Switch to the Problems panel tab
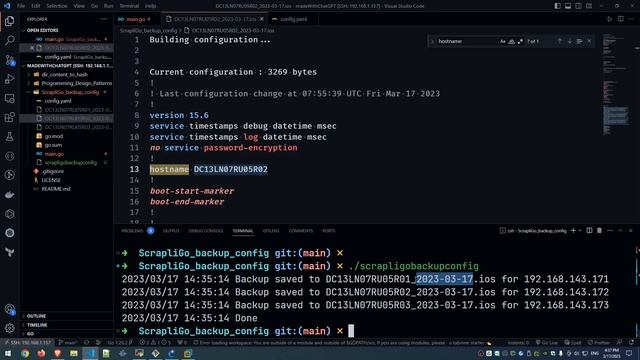Viewport: 640px width, 360px height. [132, 231]
